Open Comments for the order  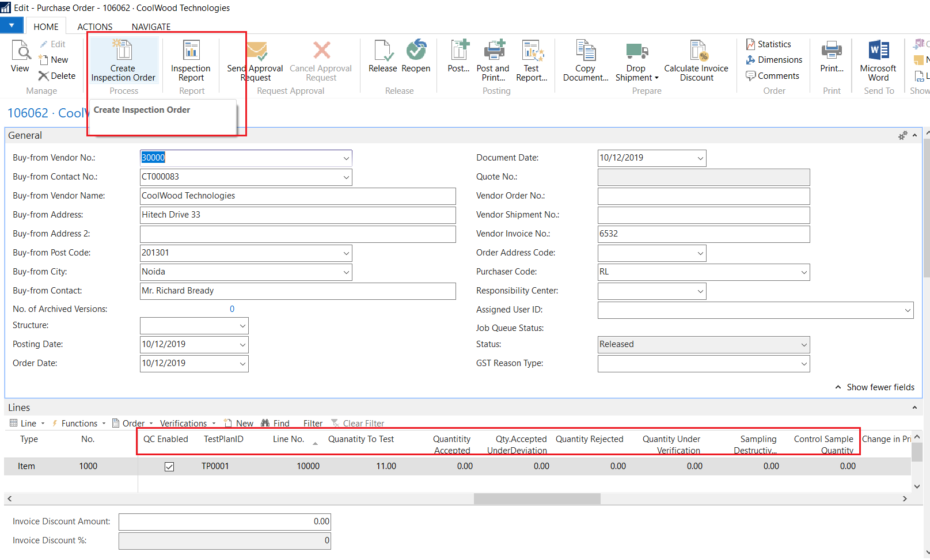click(772, 76)
